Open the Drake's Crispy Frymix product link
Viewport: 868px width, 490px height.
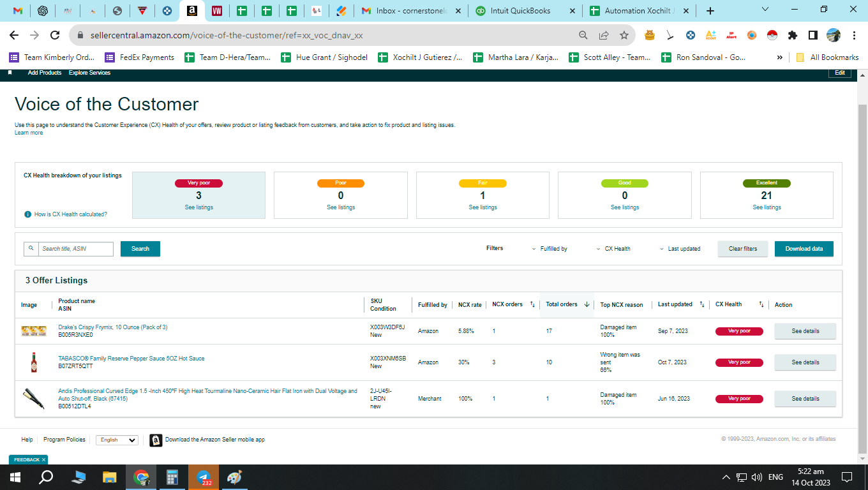[113, 327]
